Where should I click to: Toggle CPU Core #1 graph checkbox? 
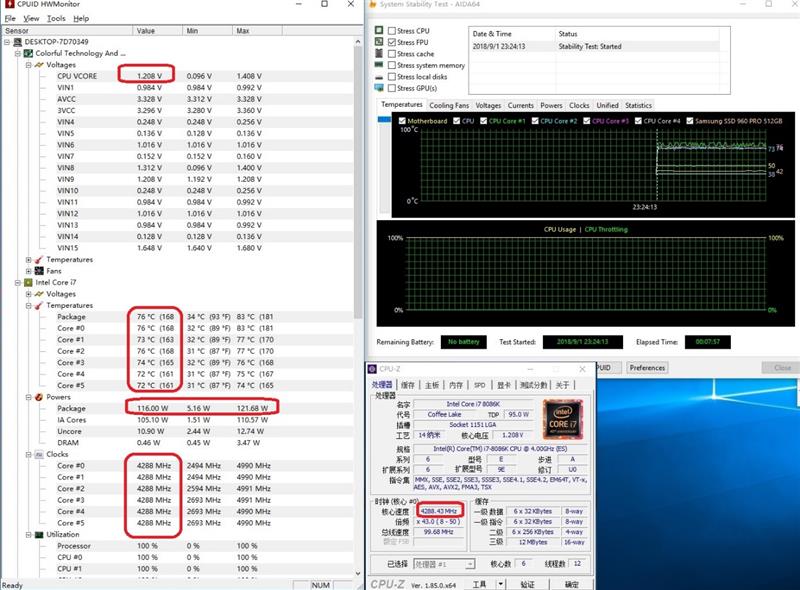[484, 121]
